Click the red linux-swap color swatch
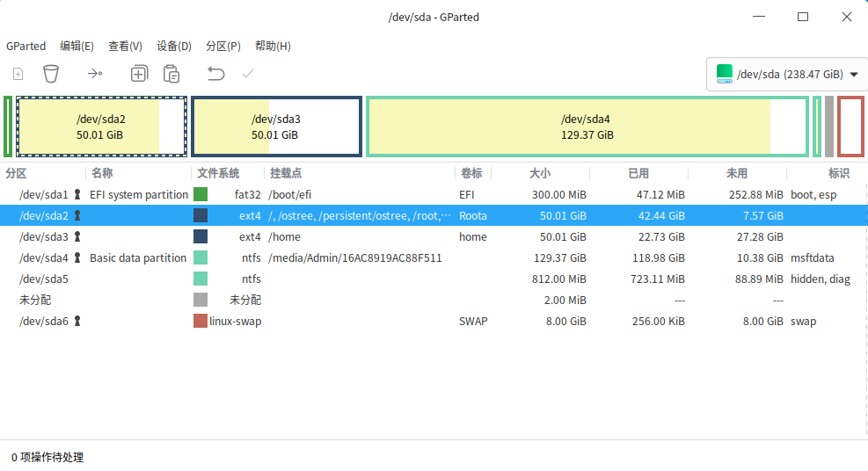The height and width of the screenshot is (471, 868). [x=201, y=321]
